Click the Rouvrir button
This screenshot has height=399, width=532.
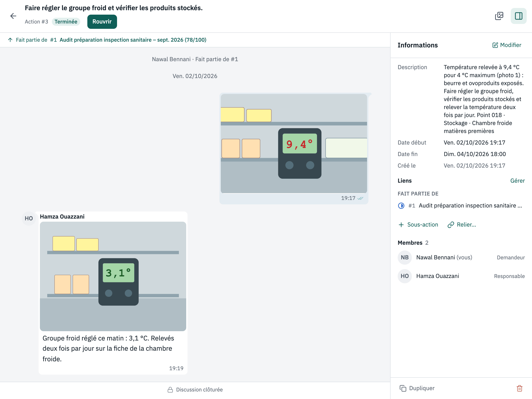tap(102, 22)
